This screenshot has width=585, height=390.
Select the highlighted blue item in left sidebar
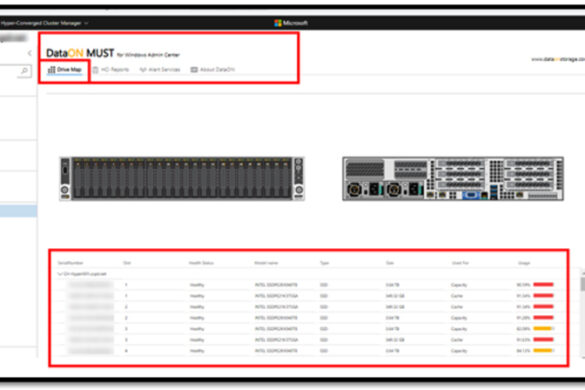[x=18, y=211]
